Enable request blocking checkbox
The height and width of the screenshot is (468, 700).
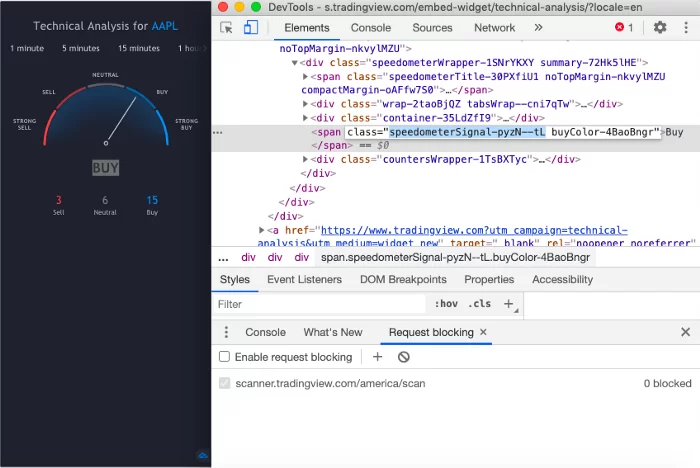pyautogui.click(x=225, y=357)
